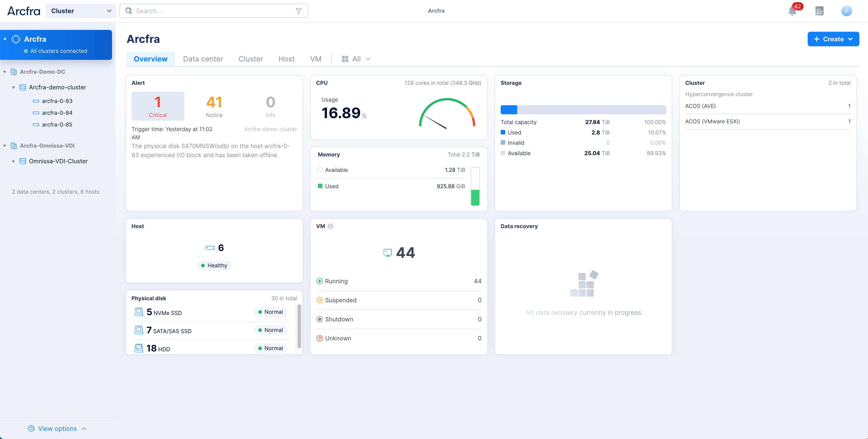Click the ACOS (VMware ESXi) cluster row

tap(768, 122)
